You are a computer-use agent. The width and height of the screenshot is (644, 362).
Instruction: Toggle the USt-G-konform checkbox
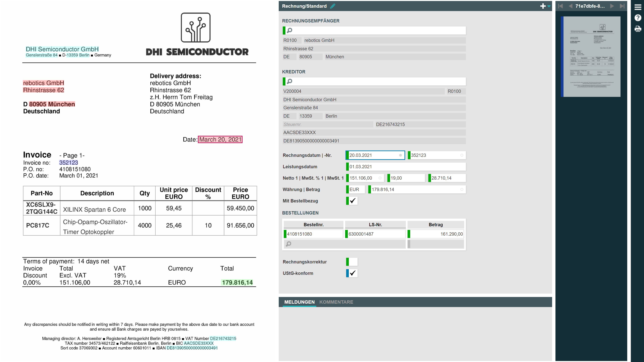tap(353, 273)
